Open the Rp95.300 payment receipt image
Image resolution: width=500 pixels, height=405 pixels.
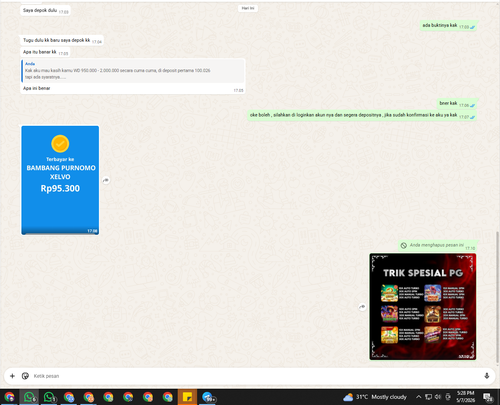point(60,180)
